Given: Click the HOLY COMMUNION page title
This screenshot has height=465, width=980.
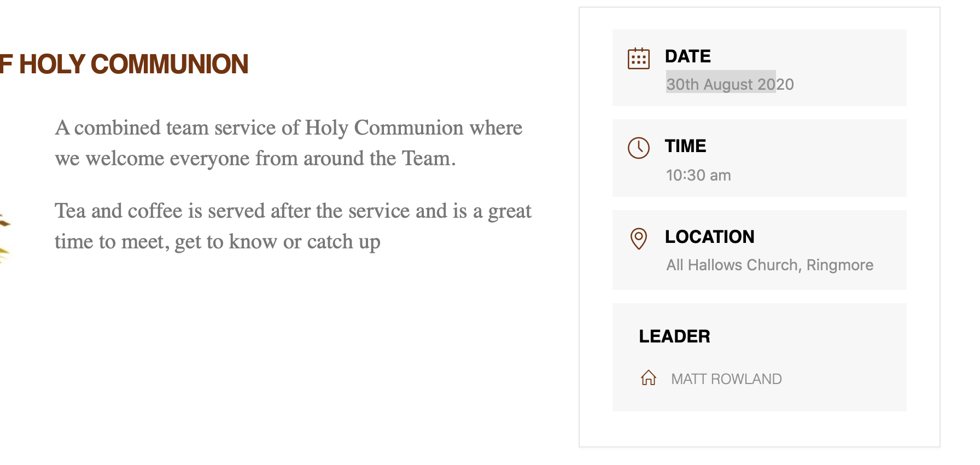Looking at the screenshot, I should pos(124,65).
